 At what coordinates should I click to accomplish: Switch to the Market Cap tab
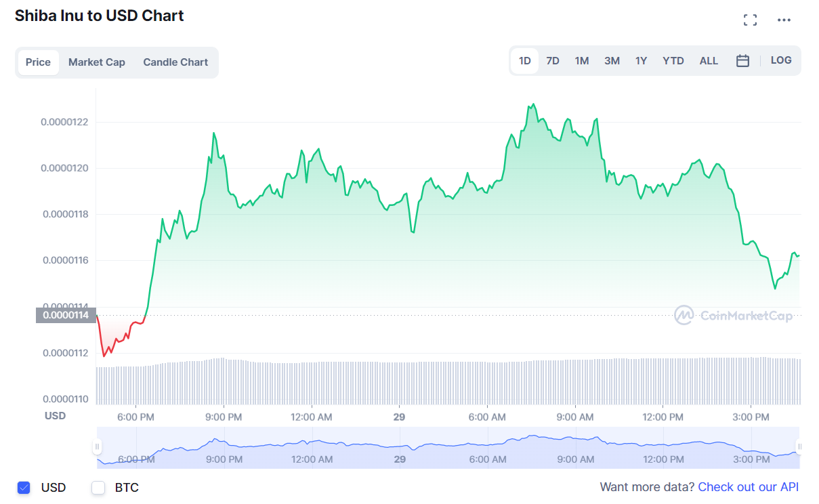point(97,62)
